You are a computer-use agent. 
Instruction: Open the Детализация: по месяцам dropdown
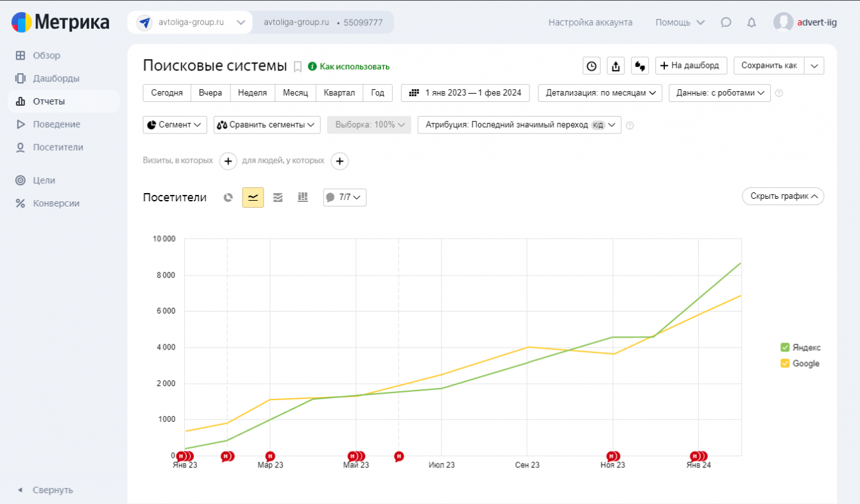click(599, 93)
